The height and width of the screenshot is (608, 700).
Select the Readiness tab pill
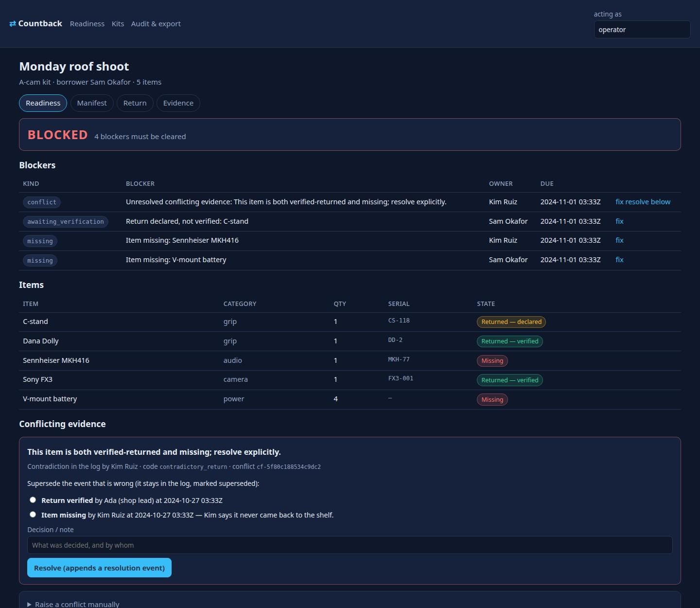tap(43, 103)
